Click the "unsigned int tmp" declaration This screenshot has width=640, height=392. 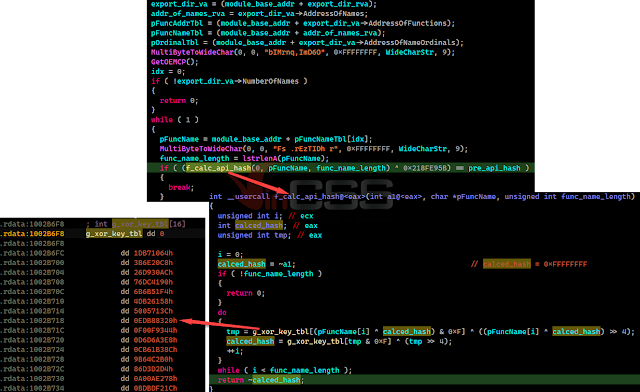[x=270, y=235]
